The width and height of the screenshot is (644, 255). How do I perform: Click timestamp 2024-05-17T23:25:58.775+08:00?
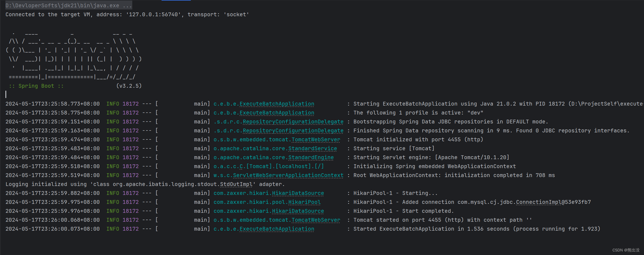pos(53,113)
